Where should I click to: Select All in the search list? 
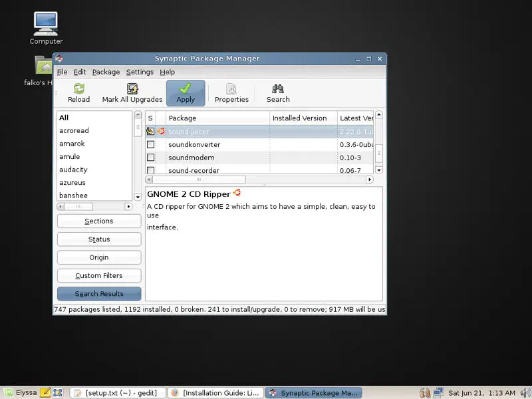pyautogui.click(x=94, y=118)
